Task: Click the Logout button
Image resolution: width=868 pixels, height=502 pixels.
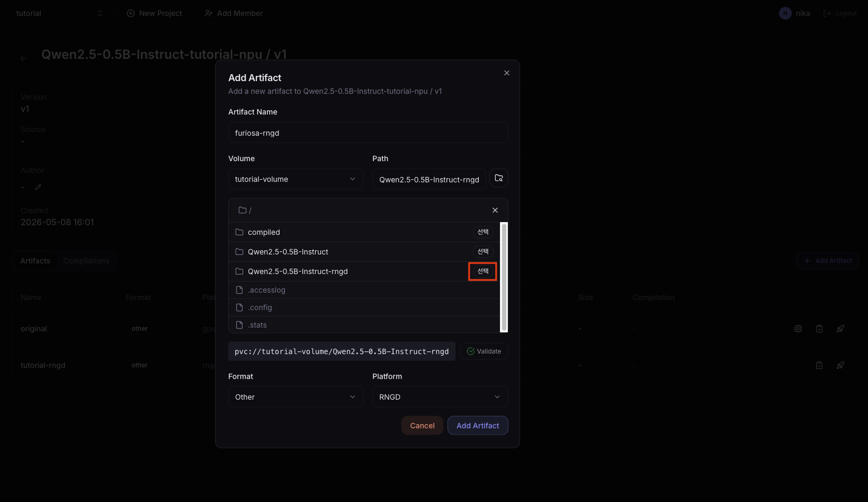Action: (840, 13)
